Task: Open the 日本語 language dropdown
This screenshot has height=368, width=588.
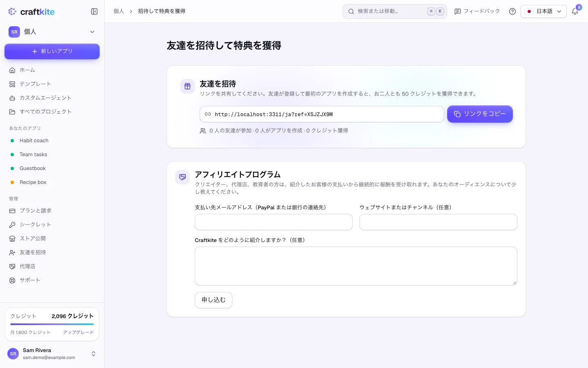Action: [x=543, y=11]
